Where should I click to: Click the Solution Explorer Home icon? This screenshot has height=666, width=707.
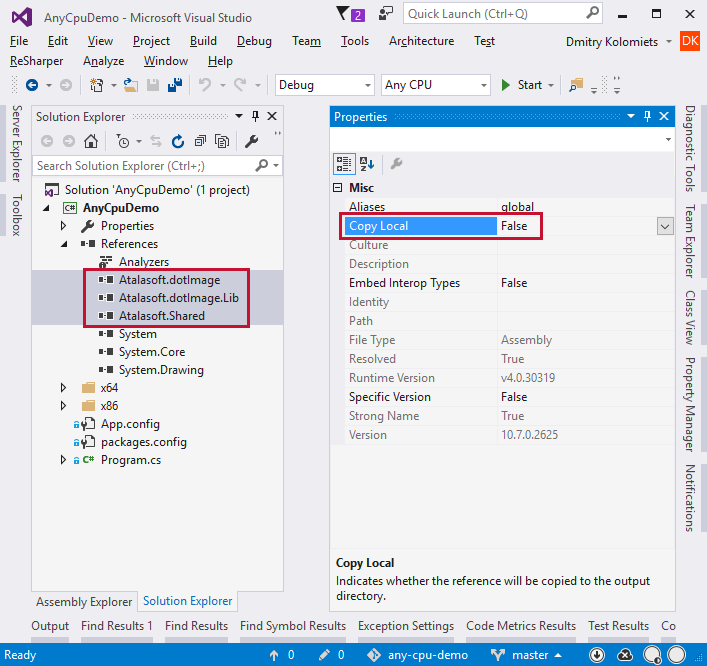(91, 141)
